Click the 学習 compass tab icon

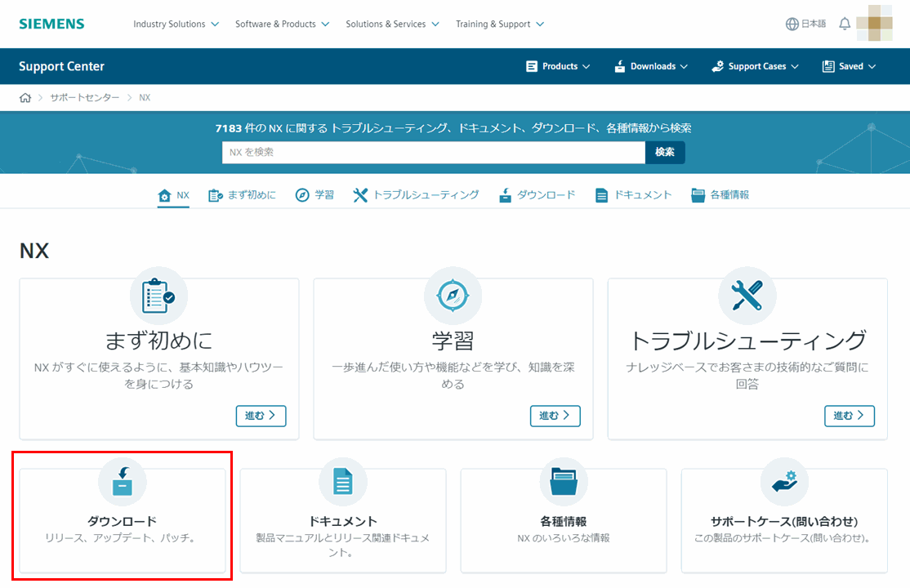(301, 195)
